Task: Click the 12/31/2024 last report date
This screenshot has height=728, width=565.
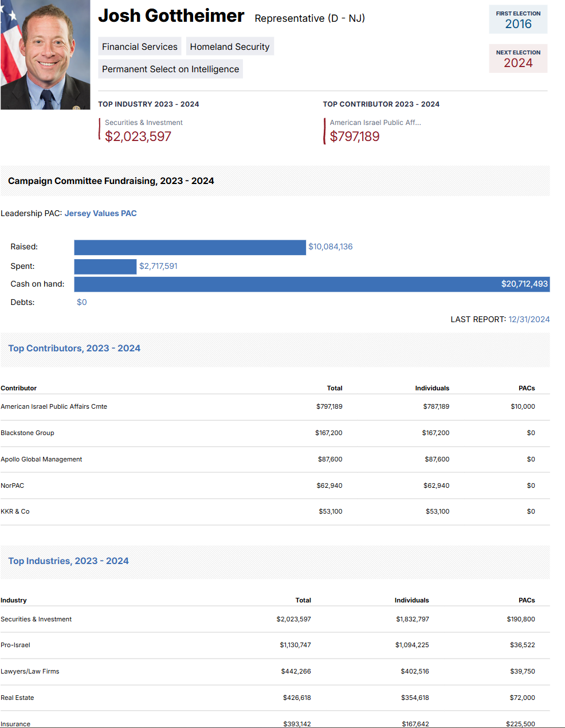Action: (528, 319)
